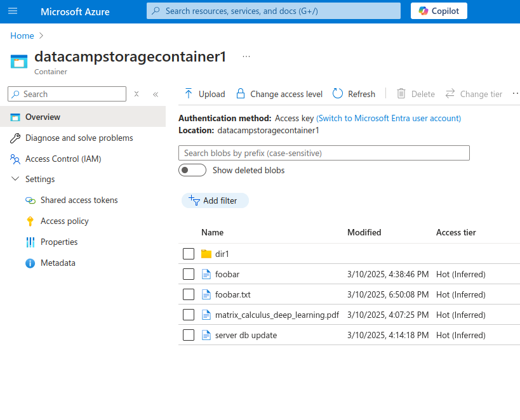Check the dir1 row checkbox
Image resolution: width=520 pixels, height=420 pixels.
pos(189,254)
